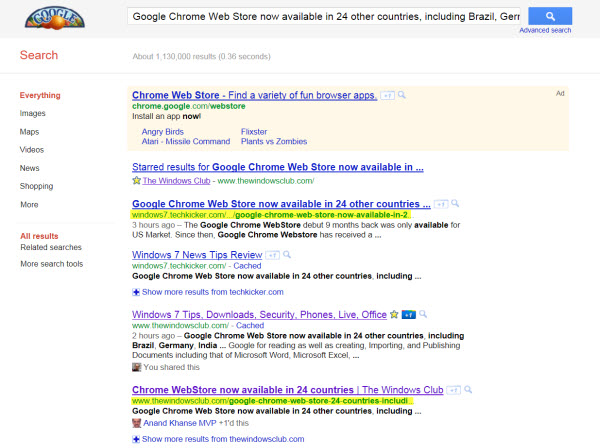Open Angry Birds sitelink
This screenshot has height=448, width=600.
point(163,132)
